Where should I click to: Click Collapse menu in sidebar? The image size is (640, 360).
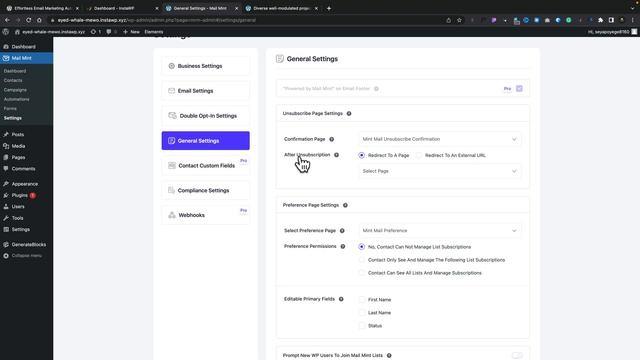click(26, 256)
